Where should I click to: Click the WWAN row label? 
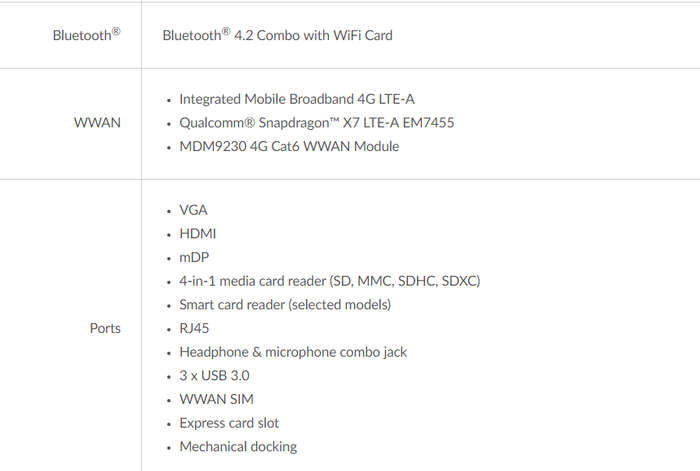(x=97, y=122)
